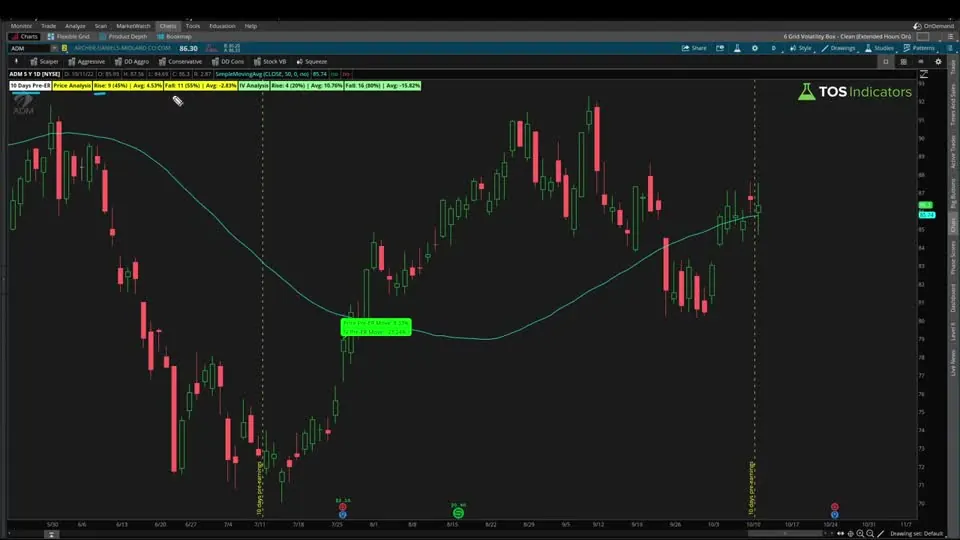Switch to single chart view icon
The height and width of the screenshot is (540, 960).
tap(885, 61)
